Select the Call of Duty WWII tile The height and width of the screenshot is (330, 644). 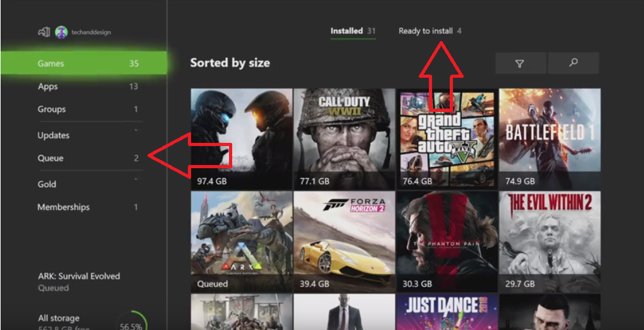pos(344,138)
